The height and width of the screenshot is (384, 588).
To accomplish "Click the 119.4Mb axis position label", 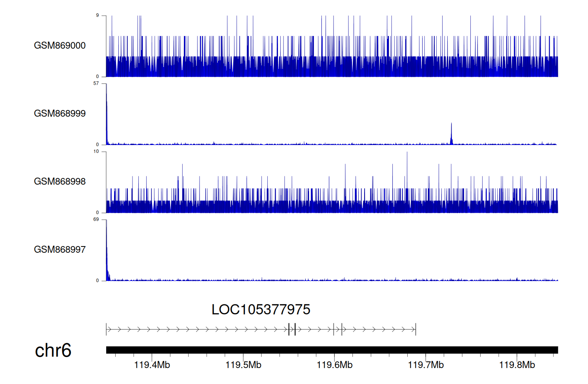I will [x=152, y=365].
